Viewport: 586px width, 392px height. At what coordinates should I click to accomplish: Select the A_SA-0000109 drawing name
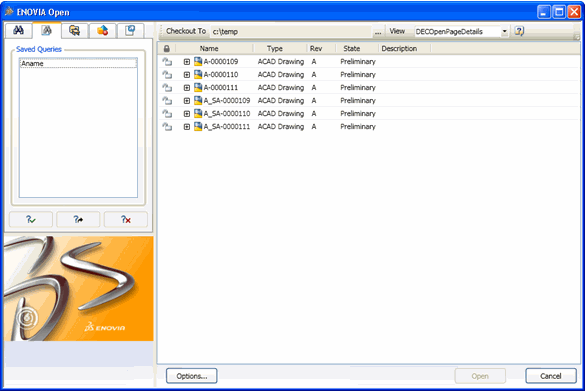[x=227, y=101]
